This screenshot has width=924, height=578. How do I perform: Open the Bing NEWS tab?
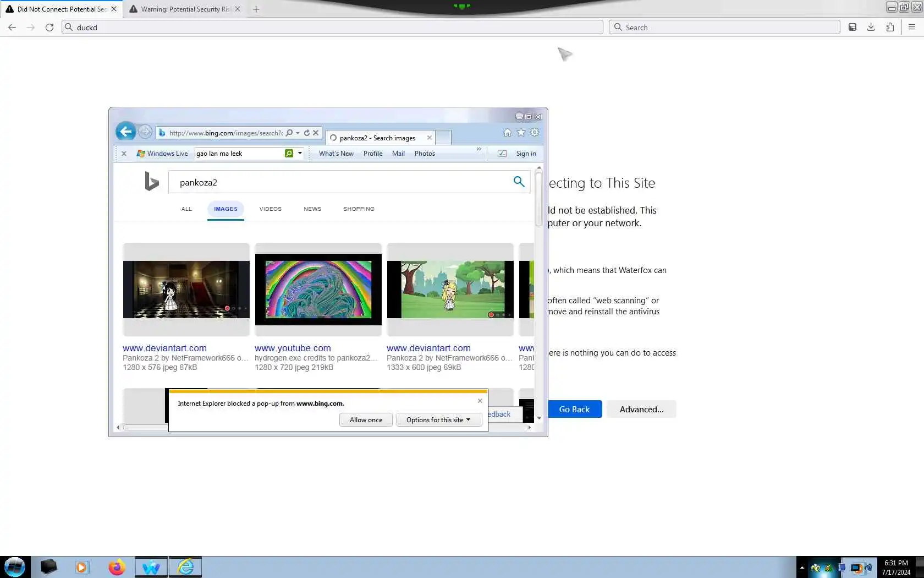tap(312, 209)
